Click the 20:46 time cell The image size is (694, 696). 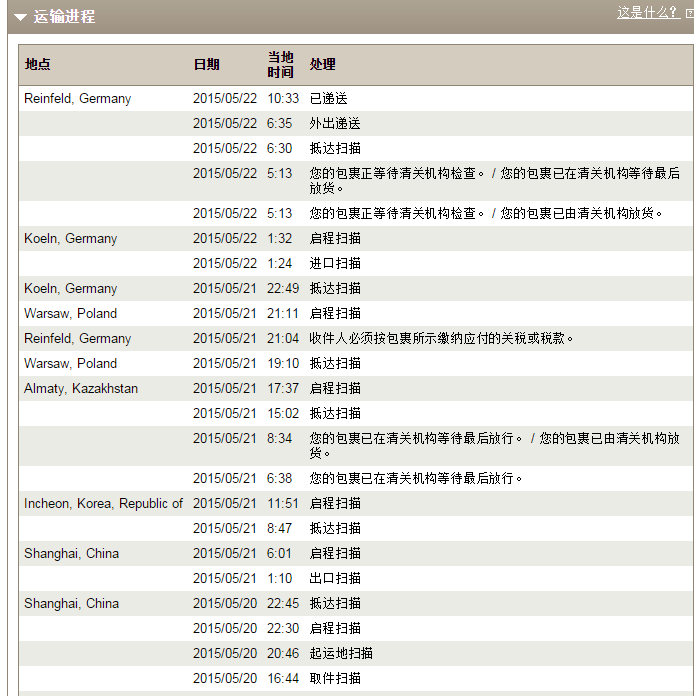[x=282, y=654]
